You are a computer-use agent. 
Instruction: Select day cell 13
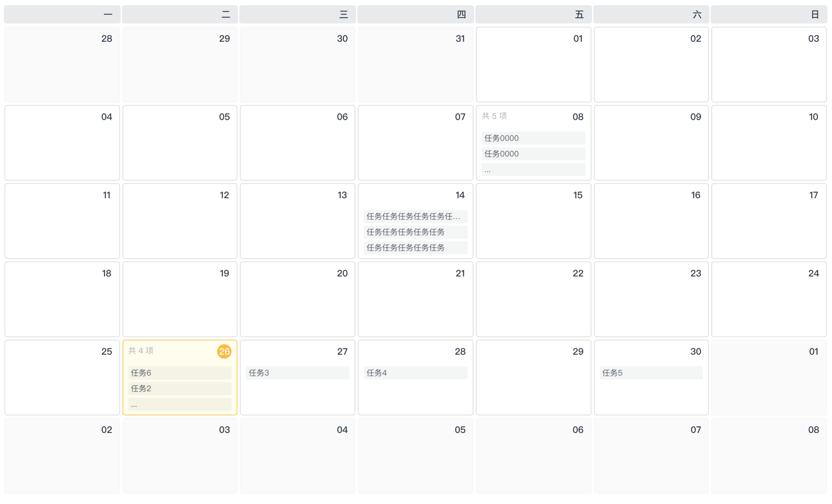point(298,221)
